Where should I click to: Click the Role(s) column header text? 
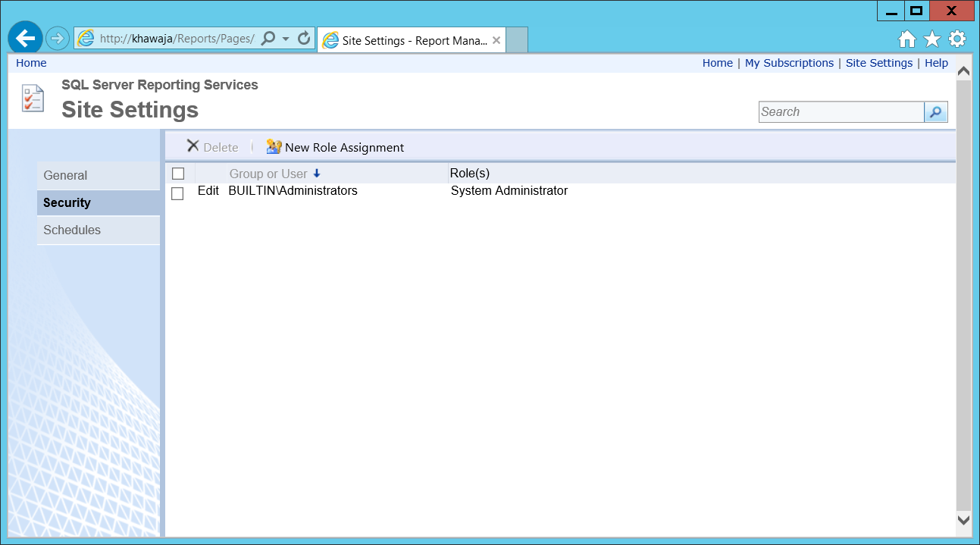(x=470, y=174)
